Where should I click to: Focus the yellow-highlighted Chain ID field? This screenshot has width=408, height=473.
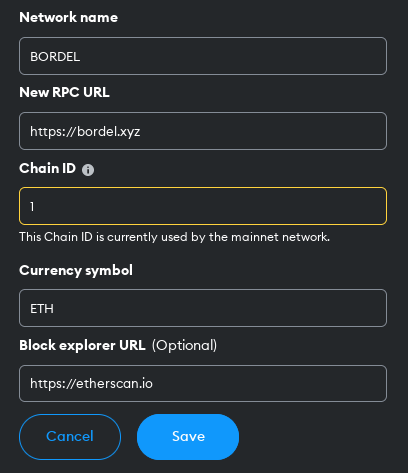(x=203, y=206)
